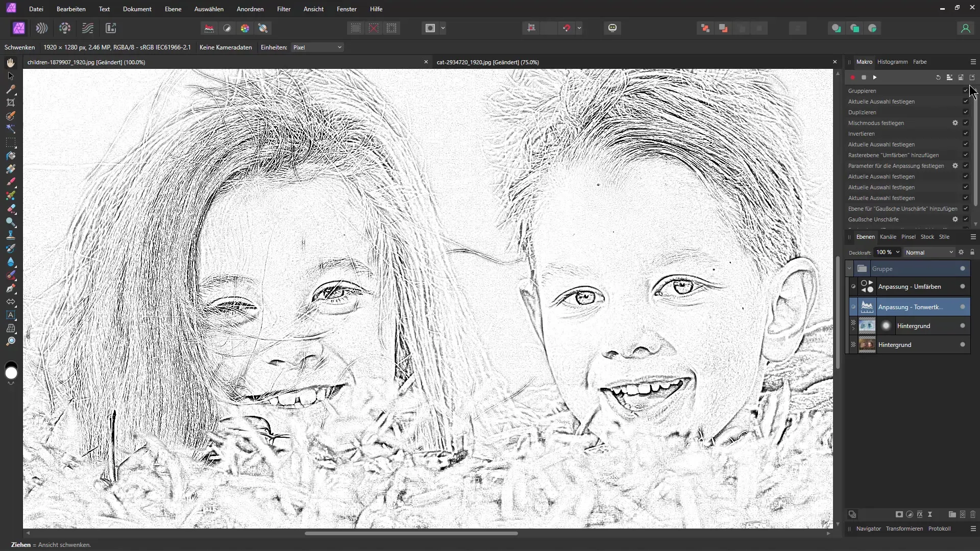
Task: Open the Filter menu
Action: (284, 9)
